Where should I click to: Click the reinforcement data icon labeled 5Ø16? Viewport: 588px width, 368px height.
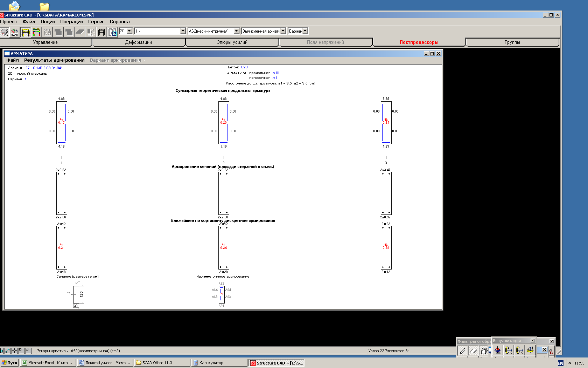click(15, 32)
